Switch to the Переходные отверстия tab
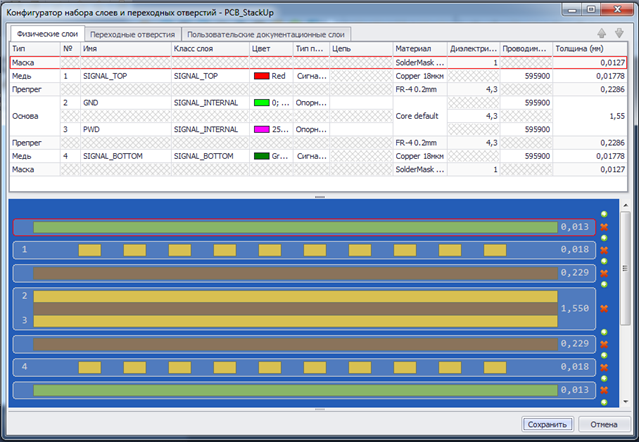The height and width of the screenshot is (442, 639). pos(131,33)
